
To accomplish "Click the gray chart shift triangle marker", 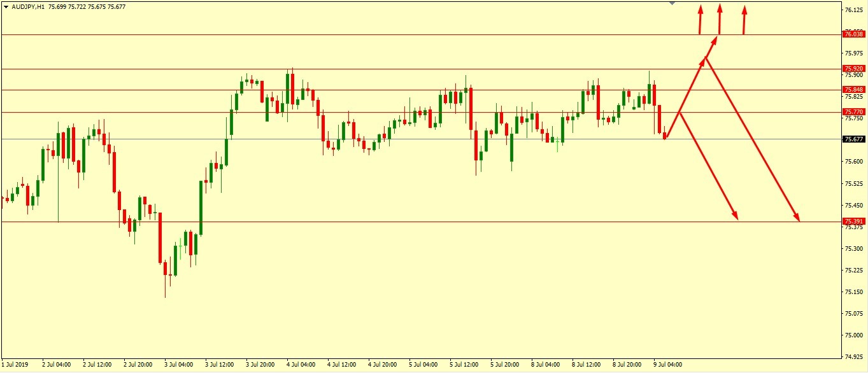I will coord(672,3).
